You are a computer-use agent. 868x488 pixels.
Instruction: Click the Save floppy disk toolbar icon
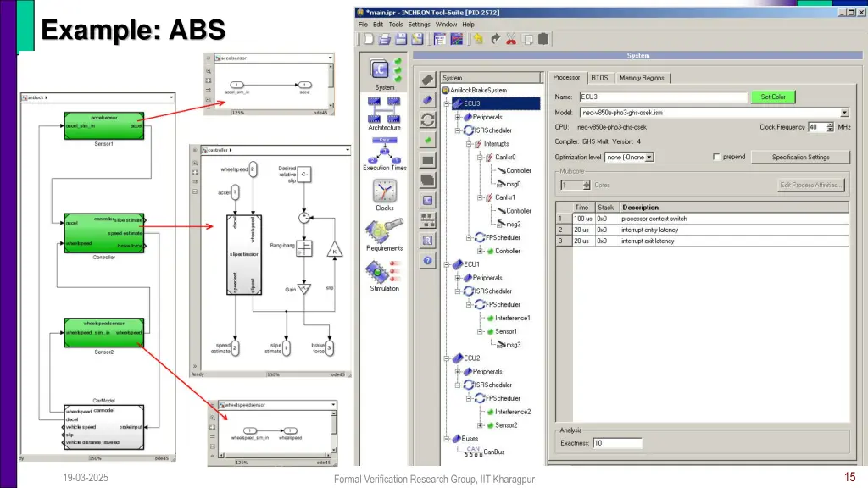point(401,39)
